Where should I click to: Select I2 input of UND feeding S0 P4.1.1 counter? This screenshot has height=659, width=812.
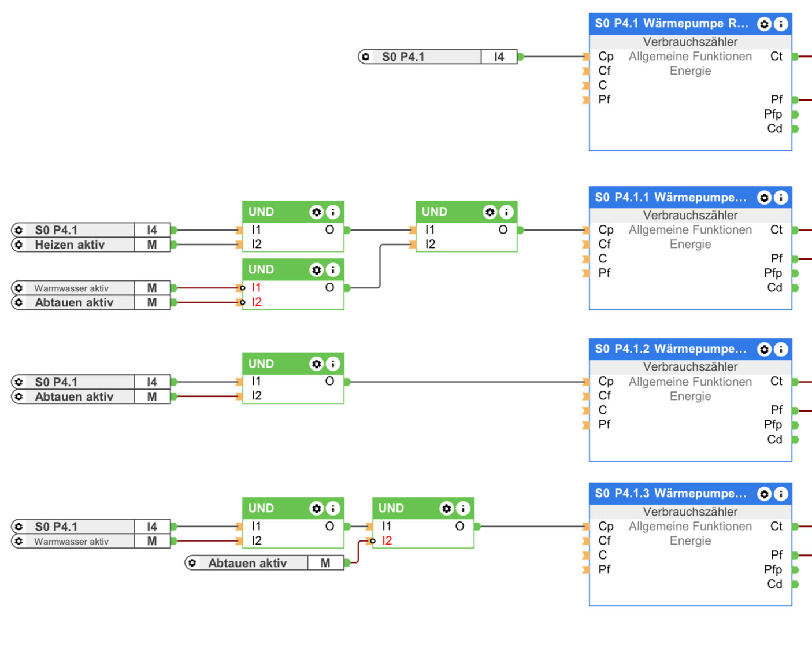tap(413, 245)
